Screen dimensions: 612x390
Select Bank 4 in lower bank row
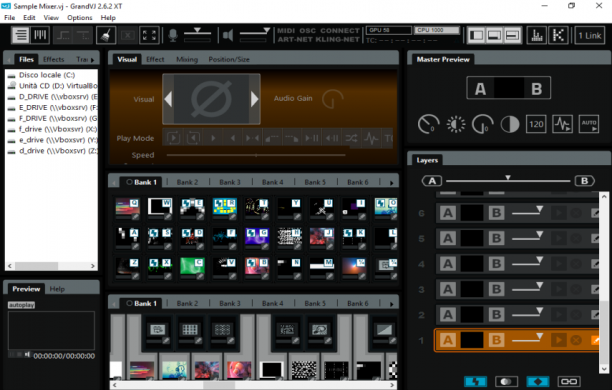tap(272, 303)
